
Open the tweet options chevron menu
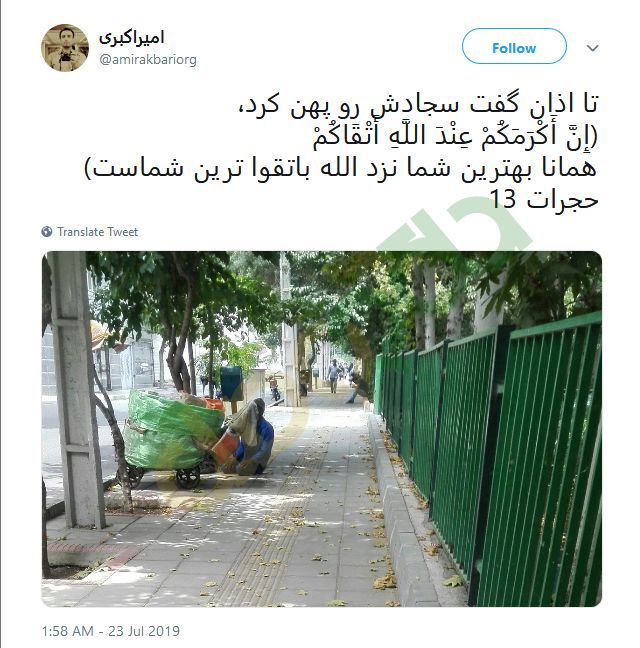click(592, 48)
